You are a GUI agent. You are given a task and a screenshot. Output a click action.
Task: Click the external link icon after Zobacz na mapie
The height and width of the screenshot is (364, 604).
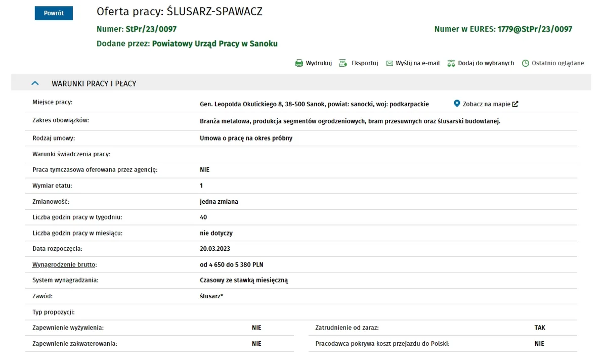click(x=515, y=104)
